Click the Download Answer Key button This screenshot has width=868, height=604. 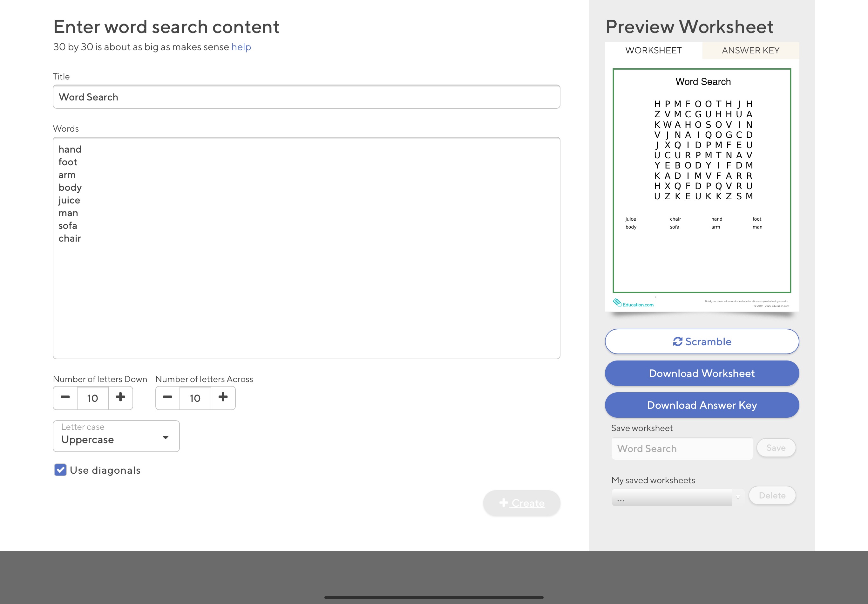click(702, 405)
